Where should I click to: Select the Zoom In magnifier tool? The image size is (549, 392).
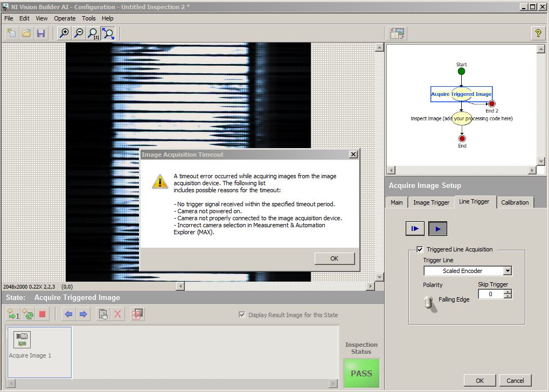64,33
